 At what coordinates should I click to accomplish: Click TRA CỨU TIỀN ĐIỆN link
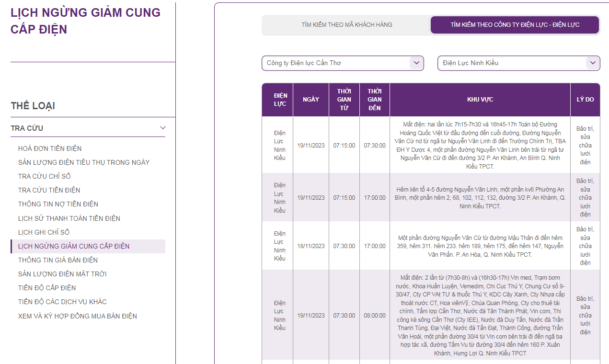pos(49,190)
